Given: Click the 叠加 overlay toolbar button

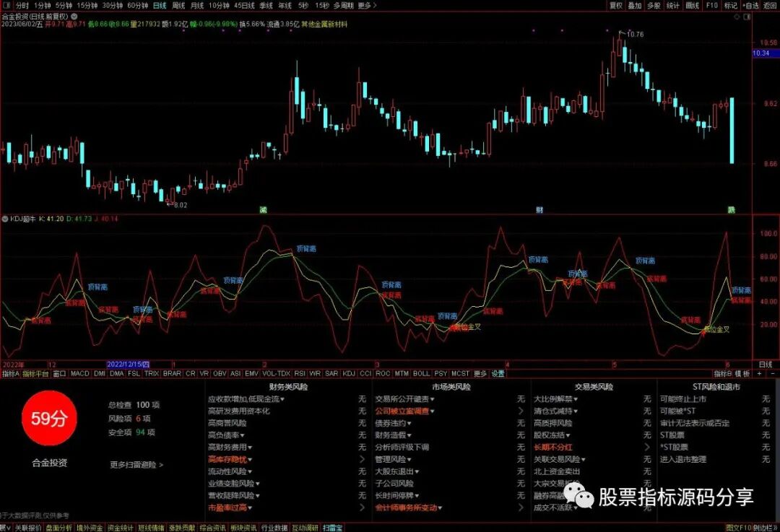Looking at the screenshot, I should [x=635, y=6].
